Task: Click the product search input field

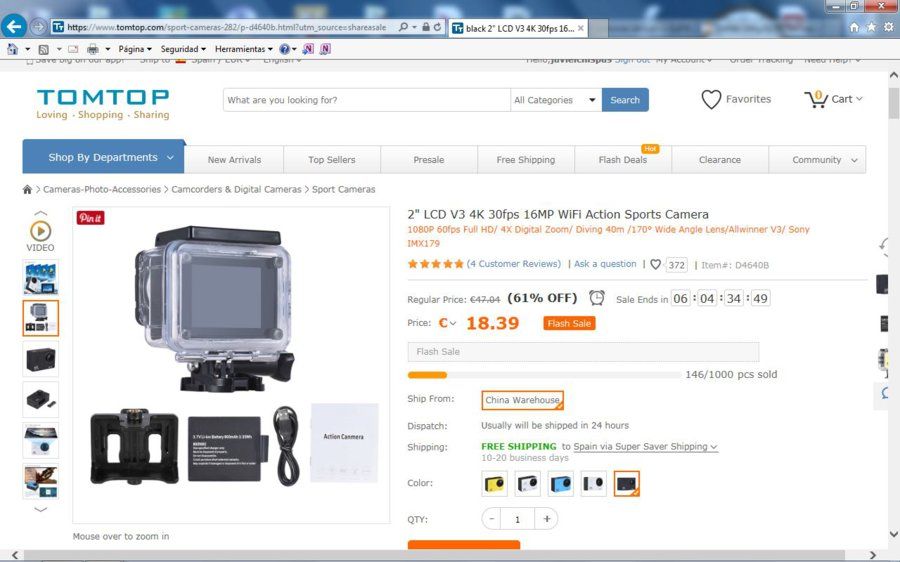Action: click(366, 100)
